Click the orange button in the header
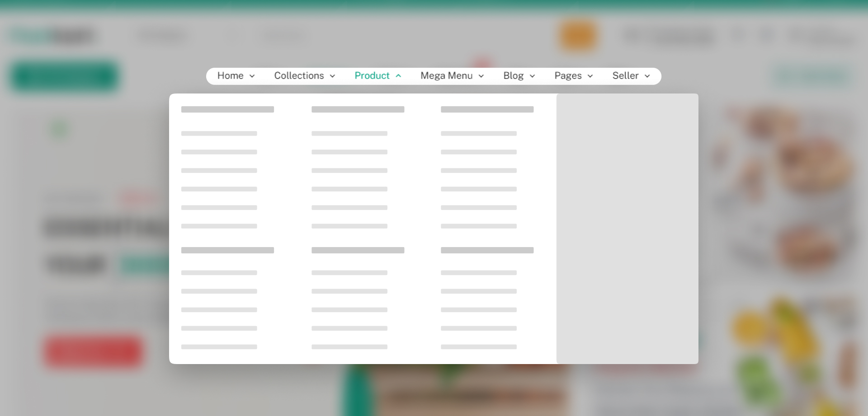 (x=578, y=36)
